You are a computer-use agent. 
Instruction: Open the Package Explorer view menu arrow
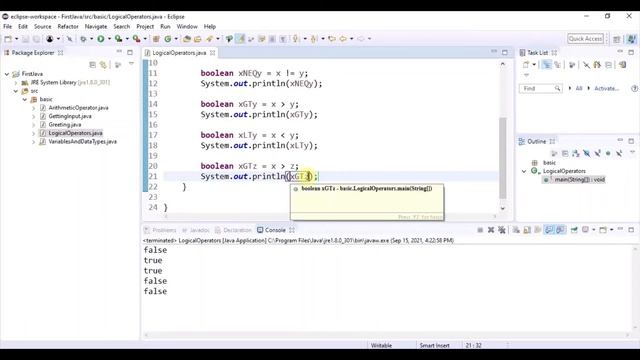point(131,64)
